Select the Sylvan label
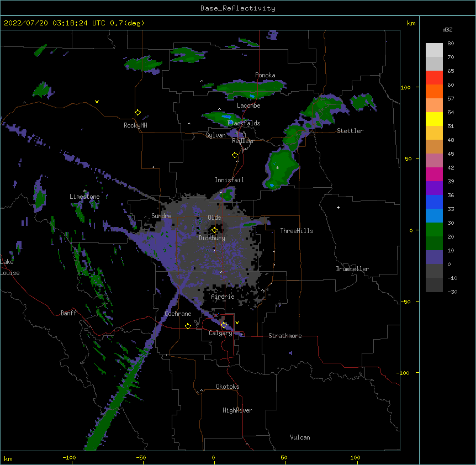The width and height of the screenshot is (476, 465). click(215, 135)
